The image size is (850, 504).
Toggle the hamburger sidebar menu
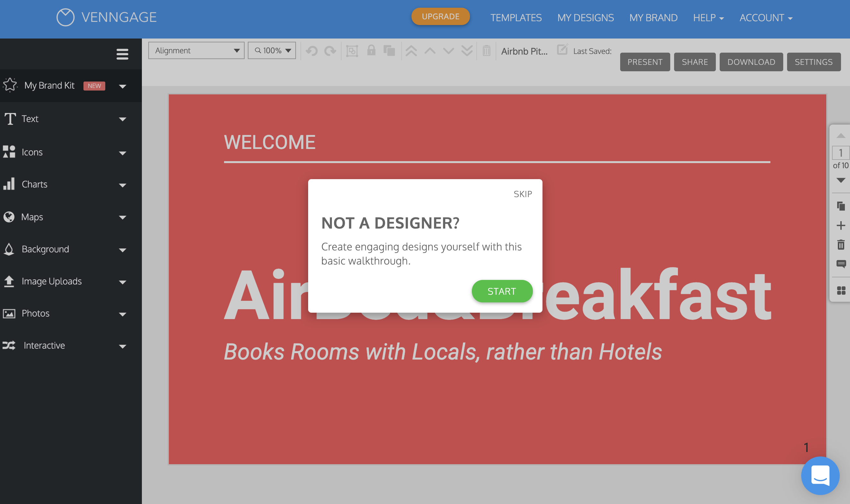tap(122, 54)
